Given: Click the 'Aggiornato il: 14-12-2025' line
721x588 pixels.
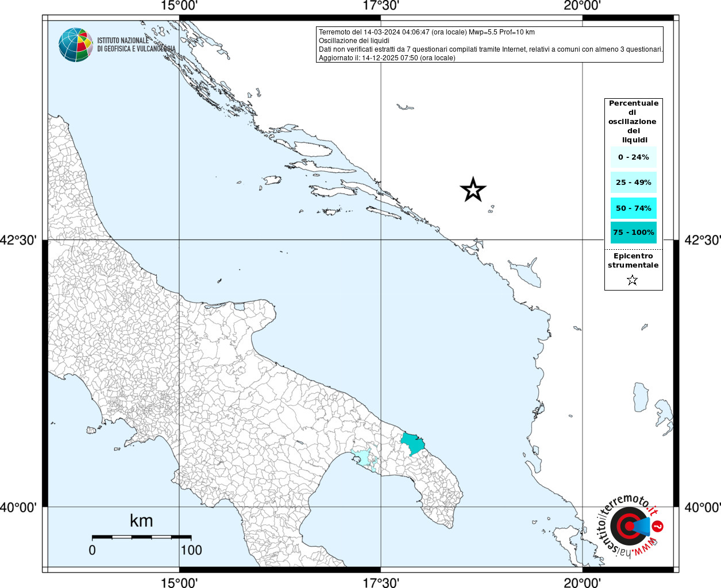Looking at the screenshot, I should click(387, 58).
